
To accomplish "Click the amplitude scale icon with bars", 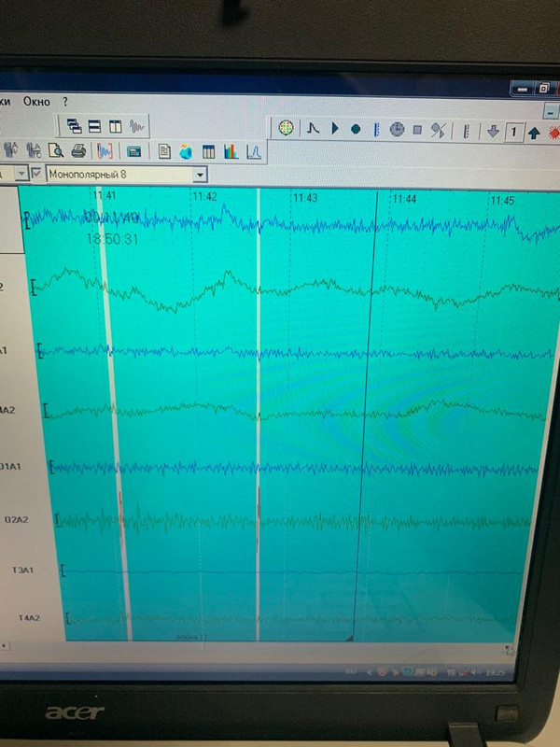I will 10,150.
